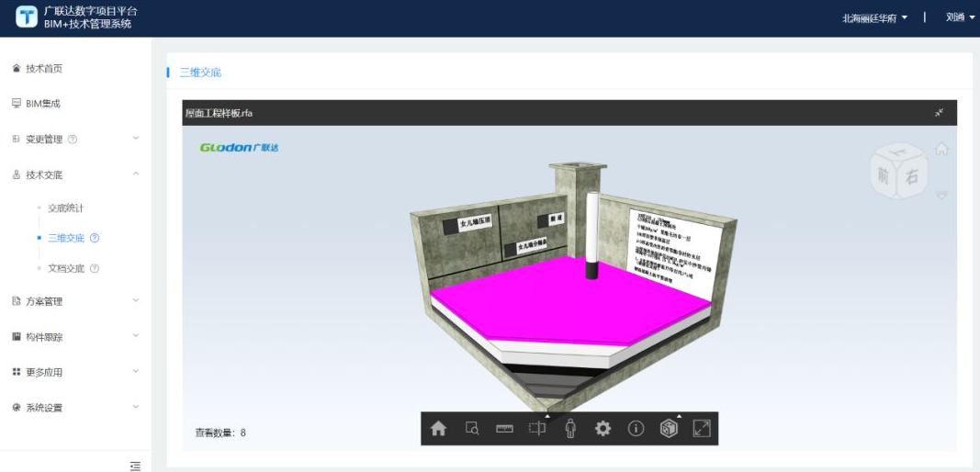Show component properties info icon

pyautogui.click(x=636, y=428)
